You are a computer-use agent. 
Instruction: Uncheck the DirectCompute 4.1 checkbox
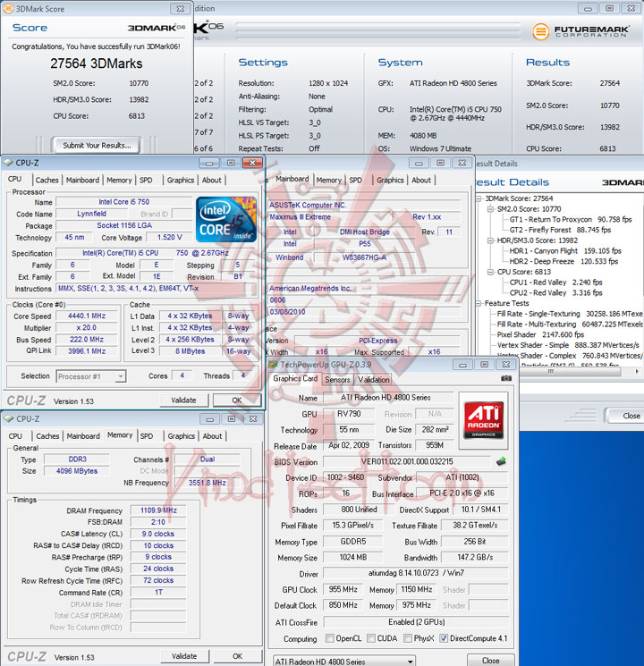click(444, 638)
